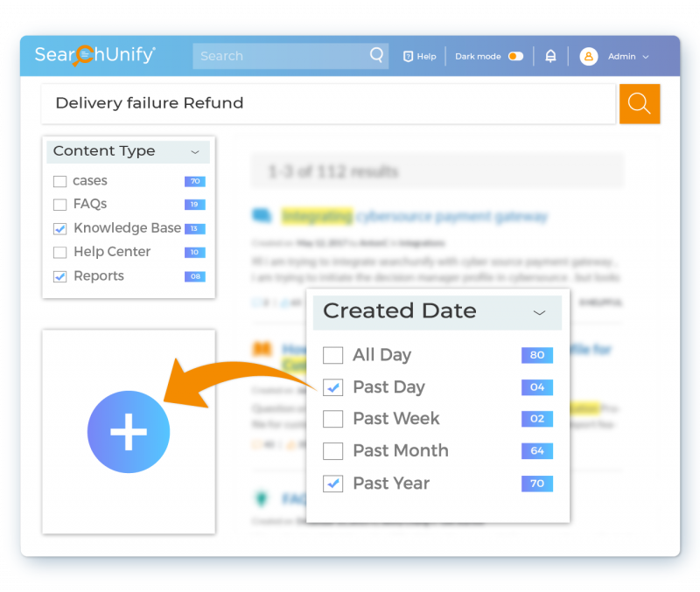Expand the Admin account dropdown

(x=646, y=57)
